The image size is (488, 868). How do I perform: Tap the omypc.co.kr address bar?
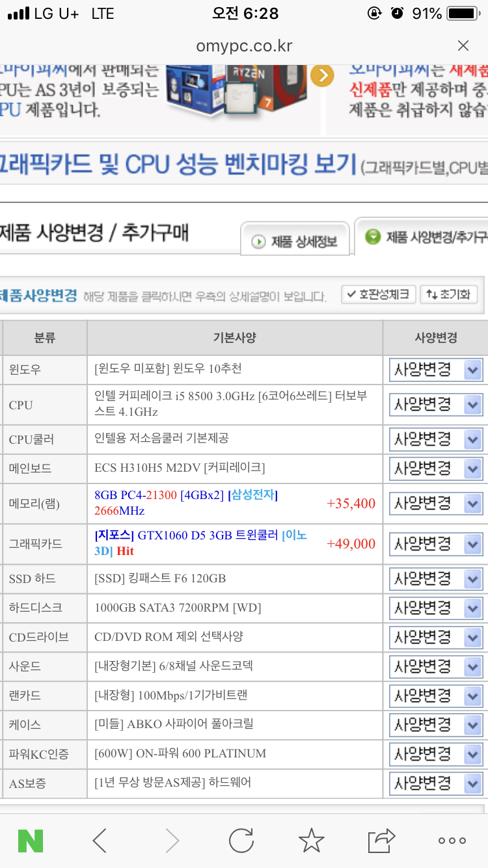click(x=244, y=46)
